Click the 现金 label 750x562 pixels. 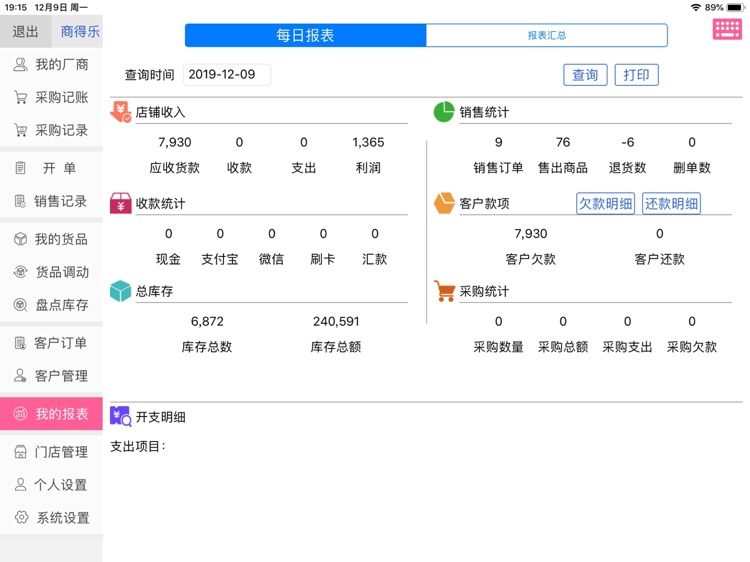point(168,259)
